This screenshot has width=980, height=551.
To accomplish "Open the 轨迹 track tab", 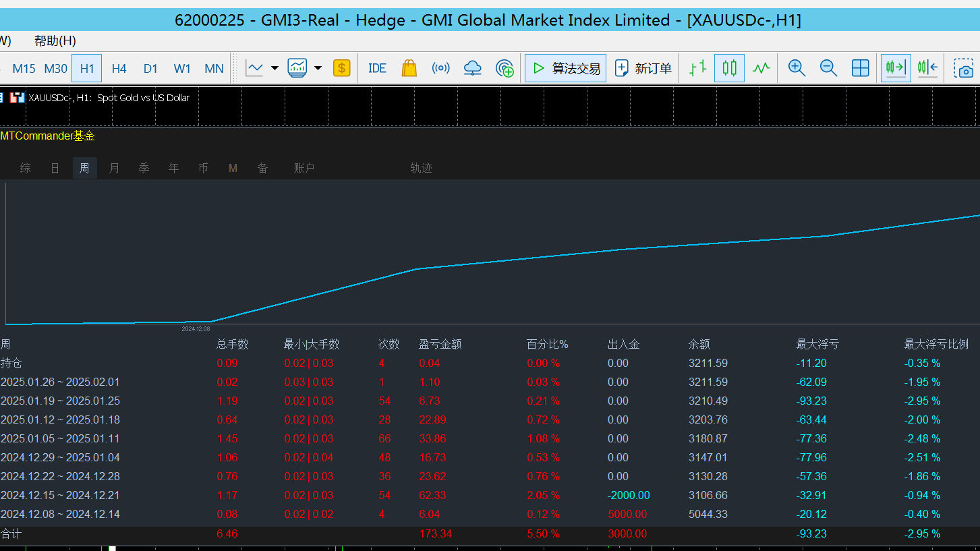I will (x=421, y=168).
